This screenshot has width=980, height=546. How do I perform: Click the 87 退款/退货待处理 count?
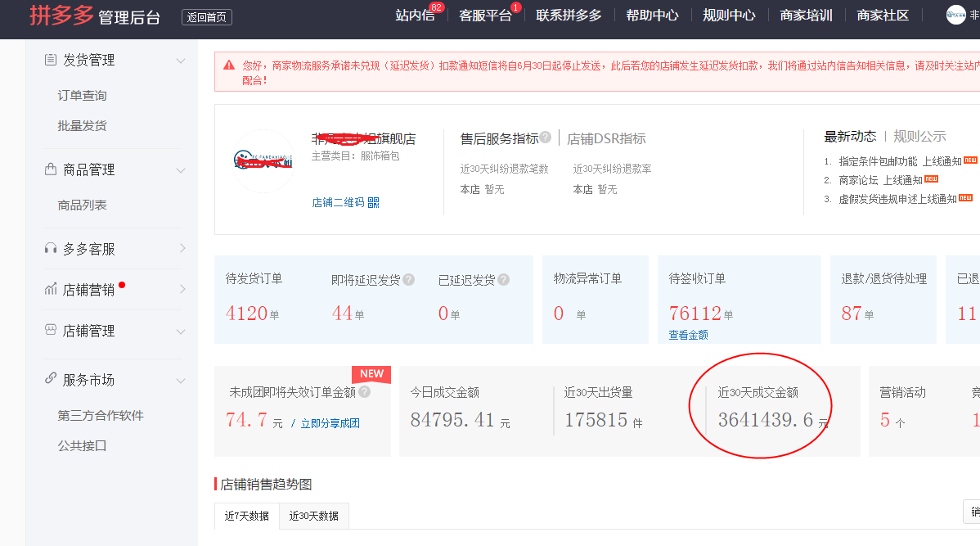[852, 314]
